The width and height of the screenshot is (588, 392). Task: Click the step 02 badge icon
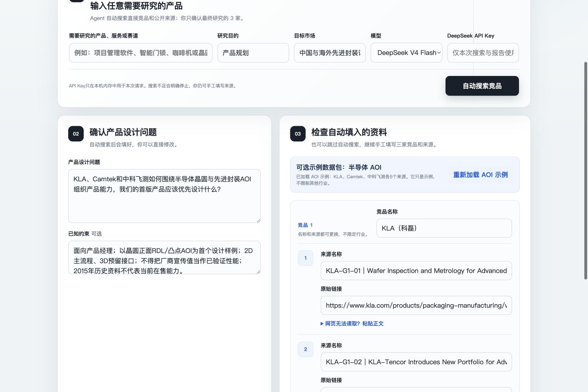(x=76, y=134)
